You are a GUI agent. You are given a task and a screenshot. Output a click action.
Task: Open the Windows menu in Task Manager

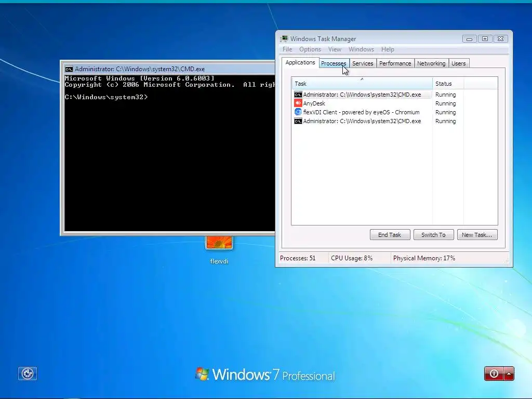tap(361, 49)
